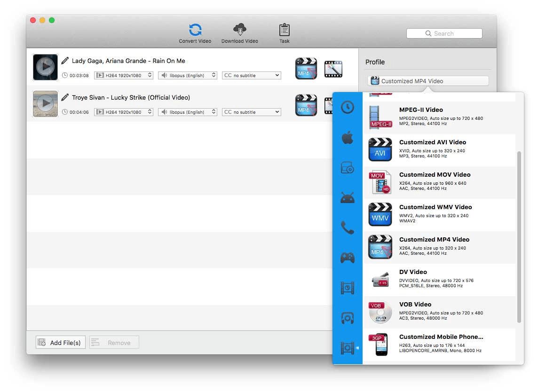Select the Game Console profile category
538x392 pixels.
coord(348,258)
